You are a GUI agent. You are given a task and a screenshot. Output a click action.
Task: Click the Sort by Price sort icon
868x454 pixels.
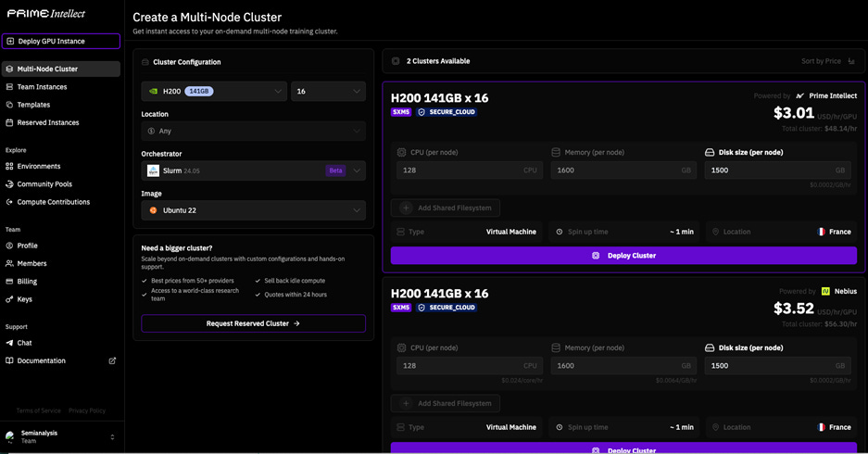click(x=851, y=61)
